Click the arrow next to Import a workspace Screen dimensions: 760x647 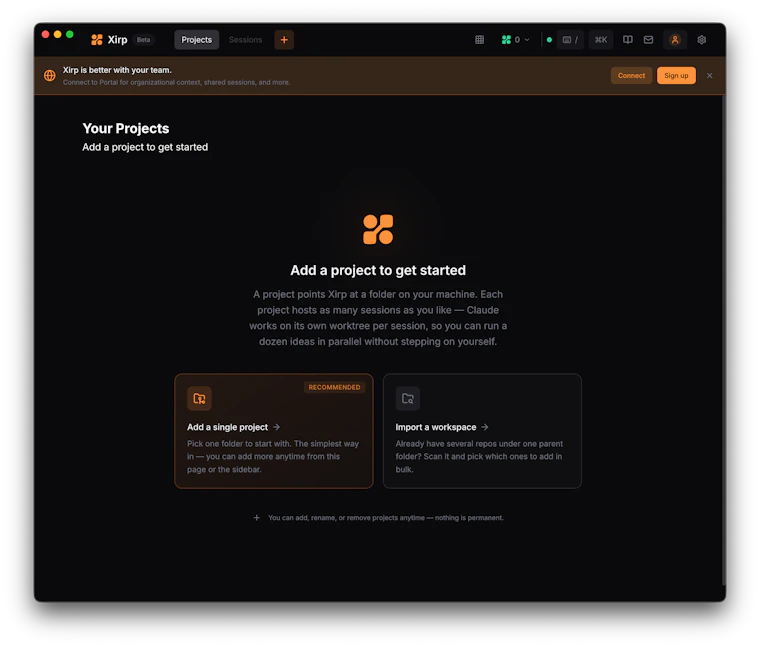point(485,427)
